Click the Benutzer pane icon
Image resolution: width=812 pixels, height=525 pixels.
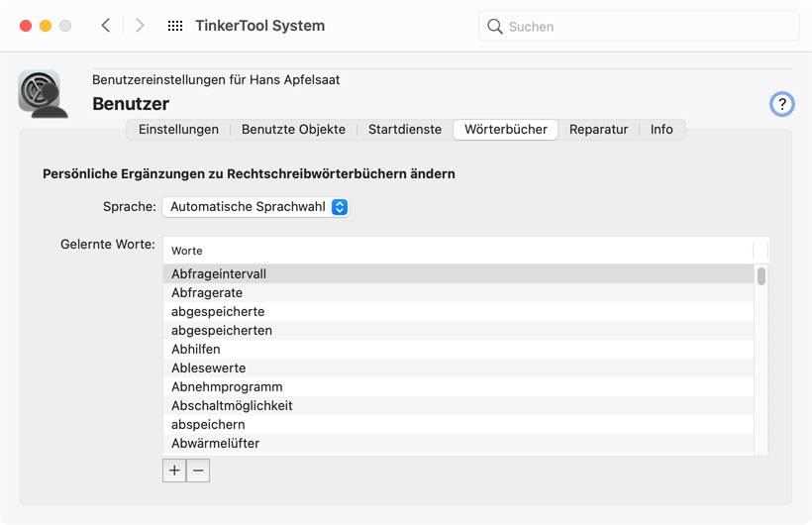pyautogui.click(x=43, y=94)
